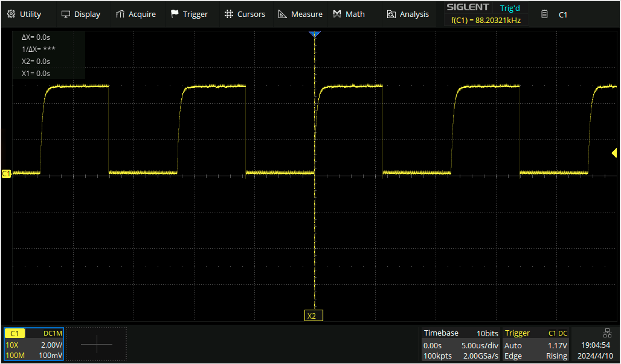Click the Math menu icon
The image size is (621, 364).
coord(337,14)
